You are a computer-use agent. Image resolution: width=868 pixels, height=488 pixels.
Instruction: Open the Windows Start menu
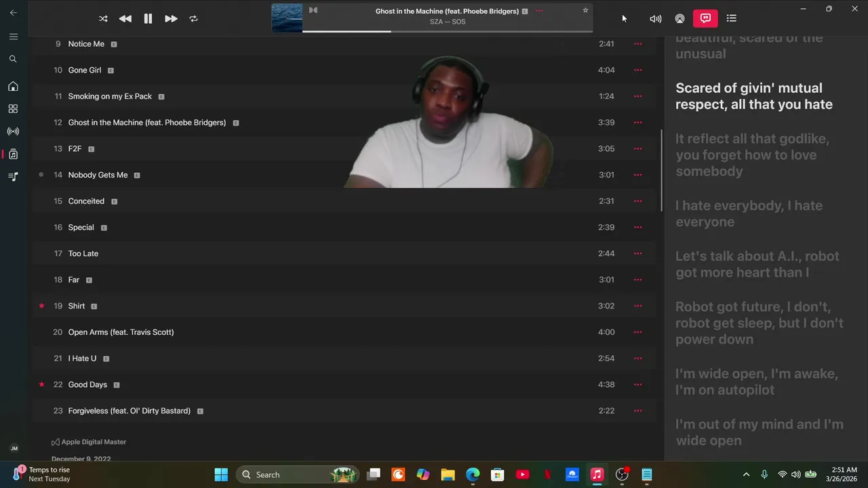221,474
